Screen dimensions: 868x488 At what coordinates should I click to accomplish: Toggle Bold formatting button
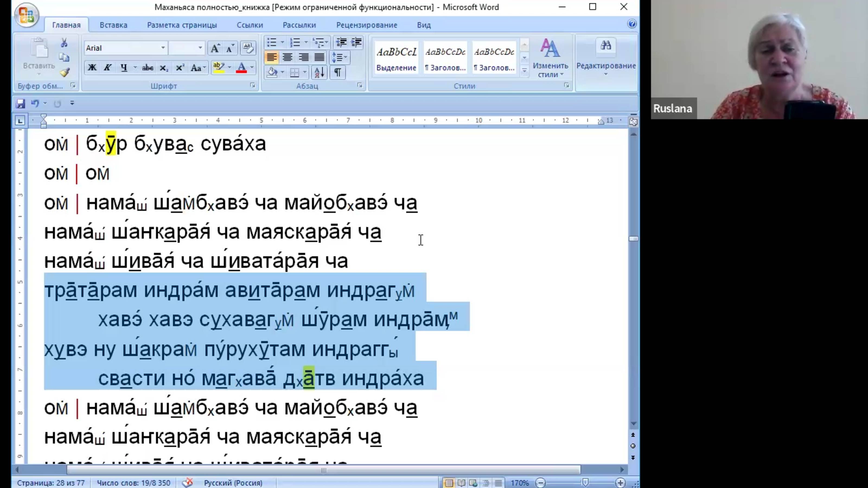92,68
